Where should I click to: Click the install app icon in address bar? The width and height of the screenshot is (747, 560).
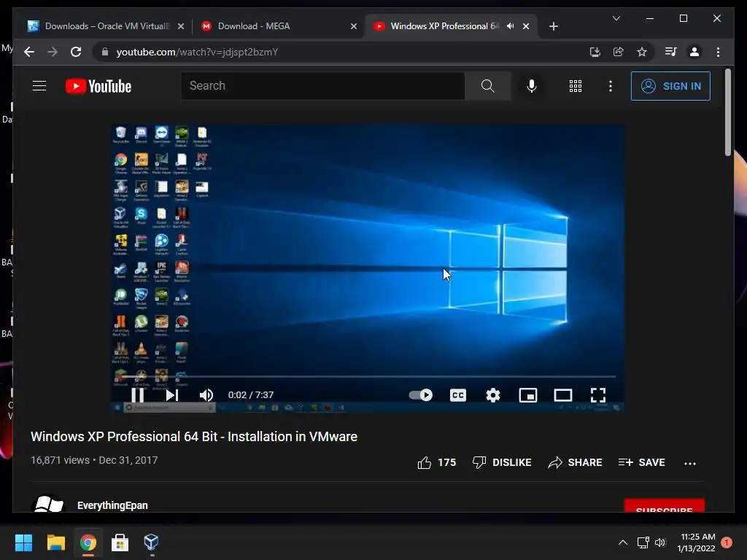click(595, 52)
